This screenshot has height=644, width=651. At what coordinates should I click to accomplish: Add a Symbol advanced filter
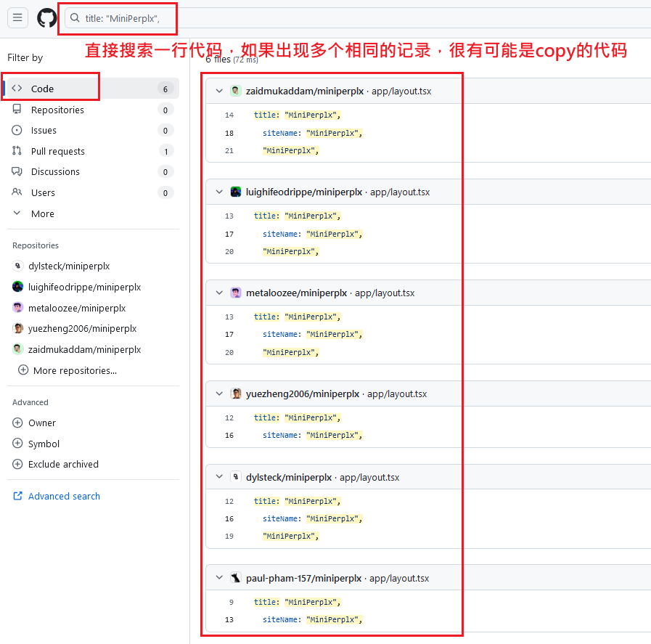tap(44, 444)
